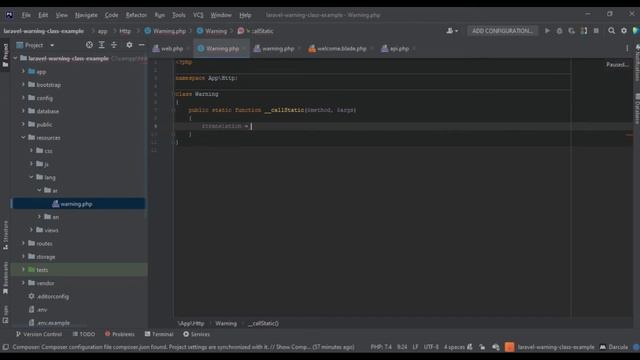Collapse the ar folder

pyautogui.click(x=40, y=190)
